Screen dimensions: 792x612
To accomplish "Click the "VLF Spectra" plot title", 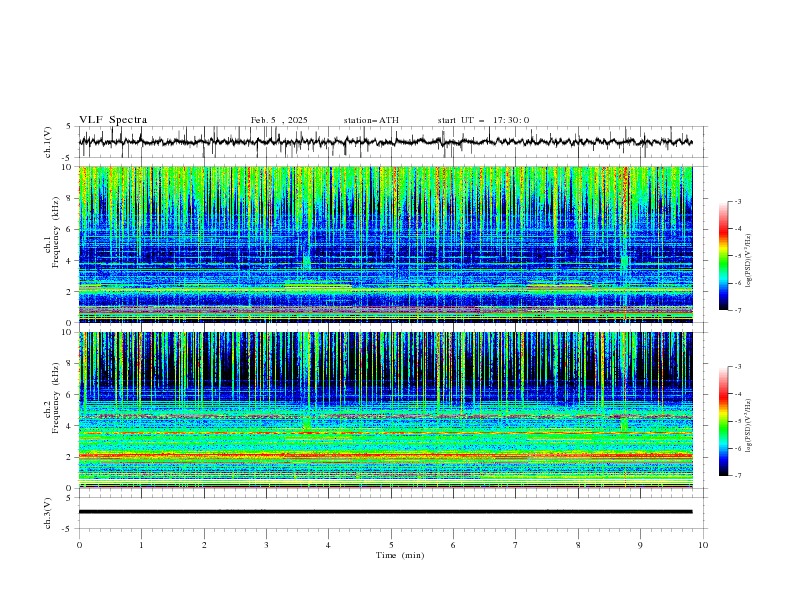I will (113, 120).
